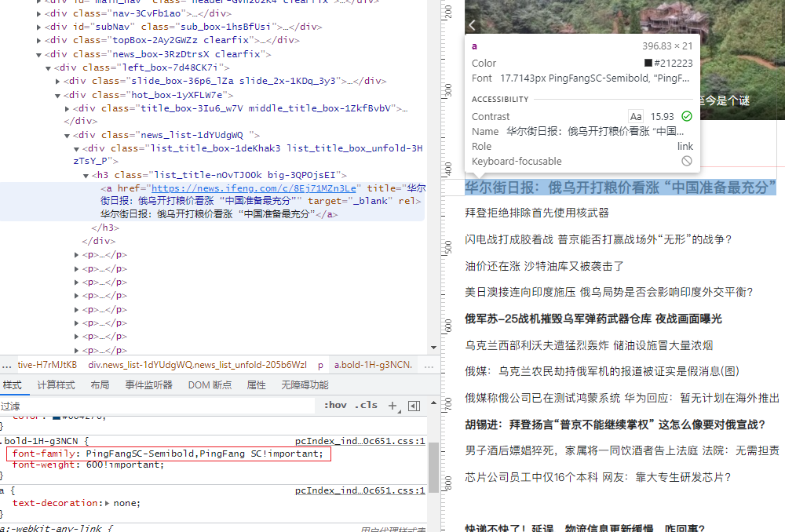
Task: Open the 芯片公司员工中仅16个本科 article
Action: click(x=597, y=477)
